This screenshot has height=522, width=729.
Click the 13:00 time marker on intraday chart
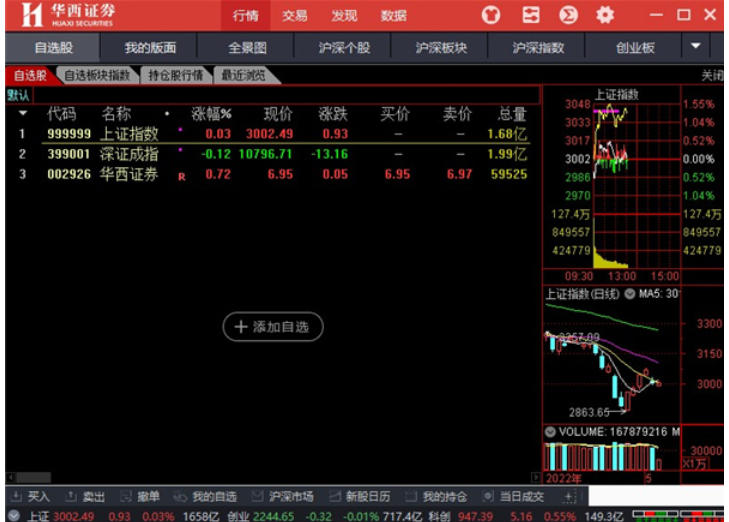click(622, 276)
